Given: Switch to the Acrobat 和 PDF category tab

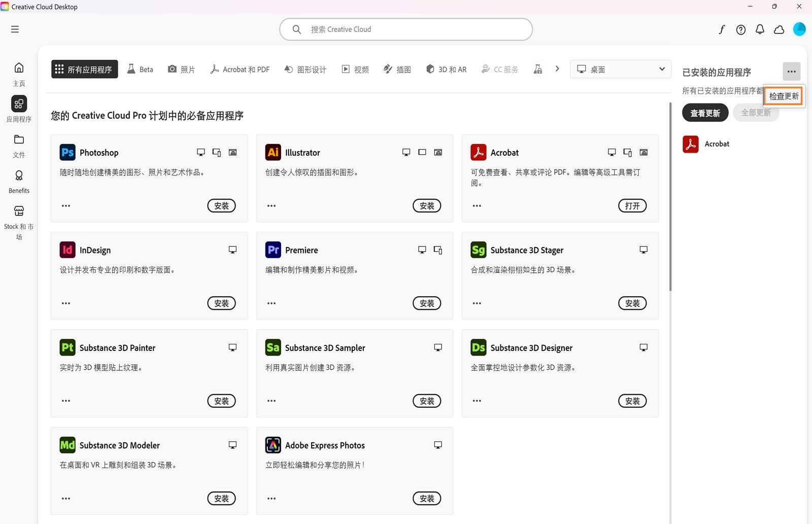Looking at the screenshot, I should (x=240, y=69).
